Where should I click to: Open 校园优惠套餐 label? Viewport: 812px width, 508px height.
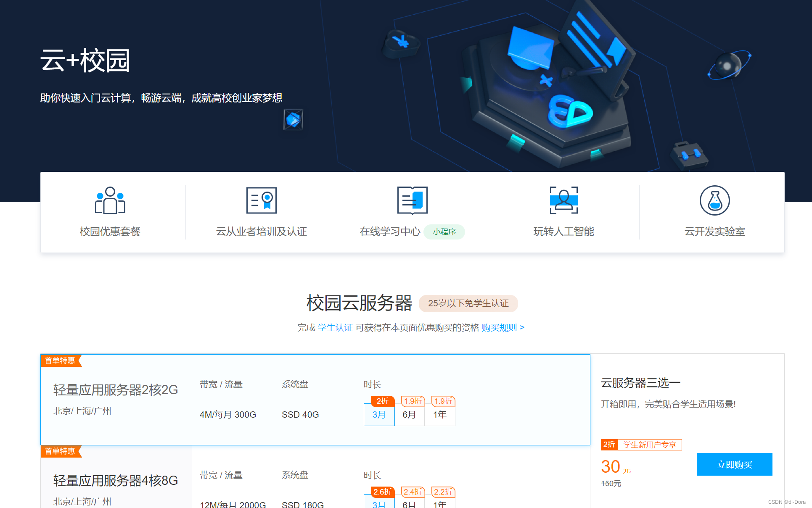coord(110,232)
